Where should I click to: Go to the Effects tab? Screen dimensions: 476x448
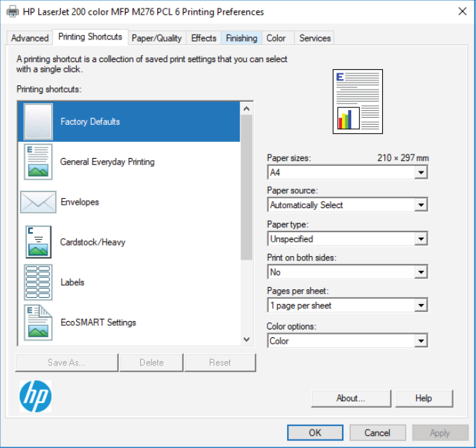coord(204,38)
